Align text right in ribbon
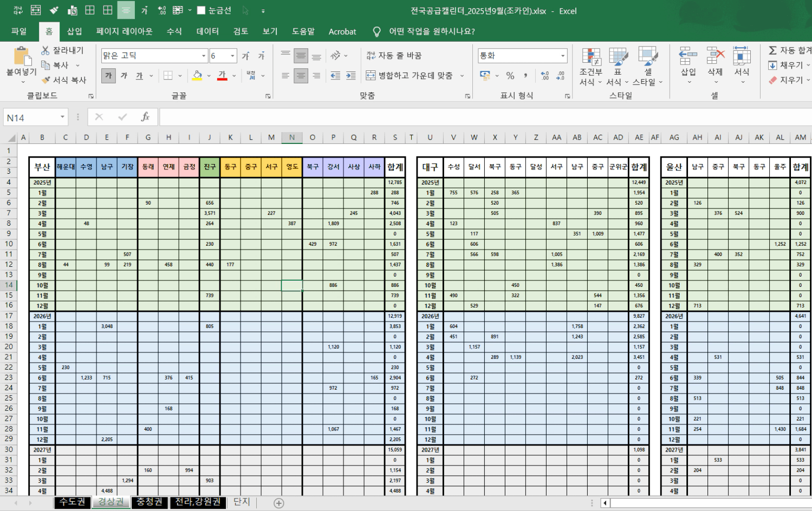 pyautogui.click(x=316, y=76)
